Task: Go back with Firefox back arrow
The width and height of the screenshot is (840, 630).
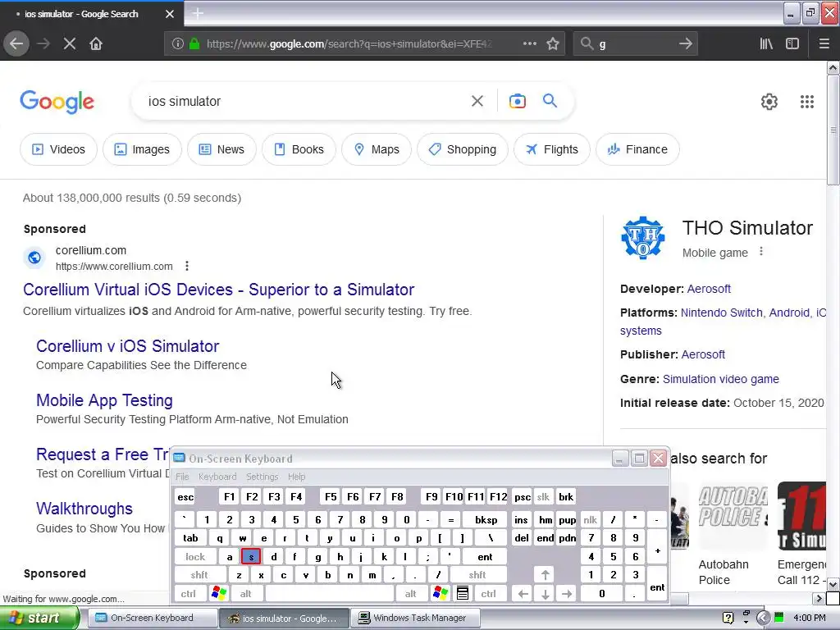Action: pos(16,43)
